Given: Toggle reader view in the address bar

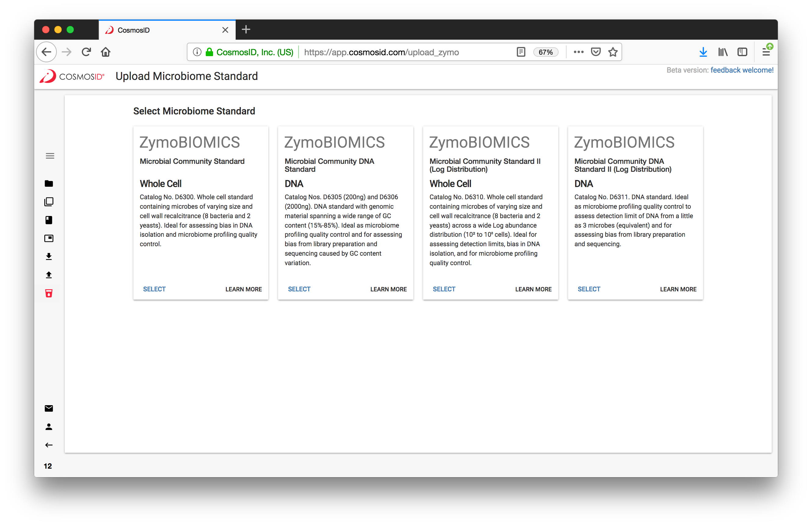Looking at the screenshot, I should point(521,52).
